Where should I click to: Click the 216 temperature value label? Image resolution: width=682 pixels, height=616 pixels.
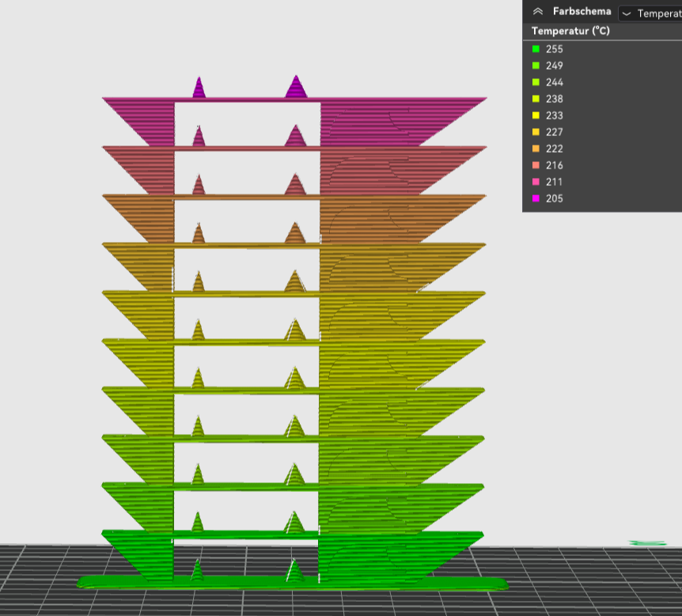(x=555, y=165)
